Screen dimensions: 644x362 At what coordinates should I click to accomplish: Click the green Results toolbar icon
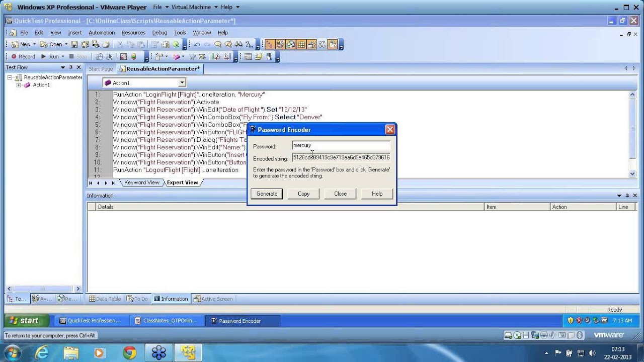coord(176,44)
